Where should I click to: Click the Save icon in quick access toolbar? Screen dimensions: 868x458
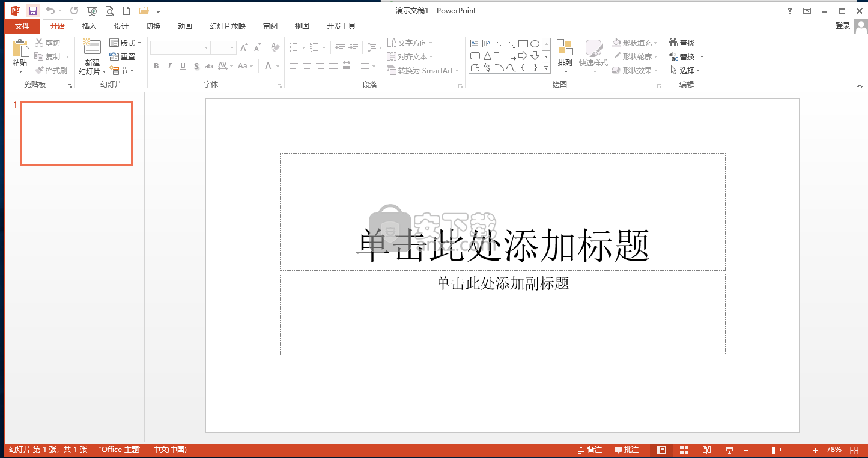[x=33, y=10]
